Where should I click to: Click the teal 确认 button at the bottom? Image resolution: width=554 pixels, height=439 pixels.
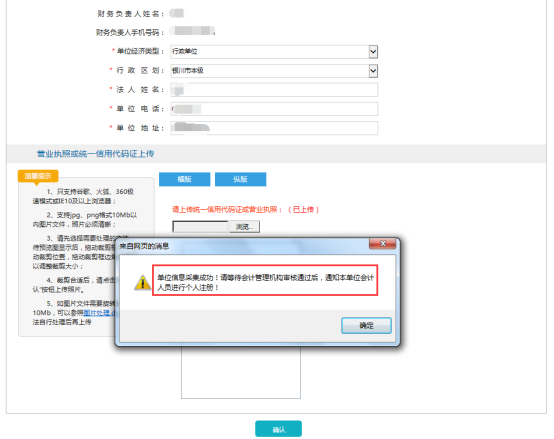(278, 429)
